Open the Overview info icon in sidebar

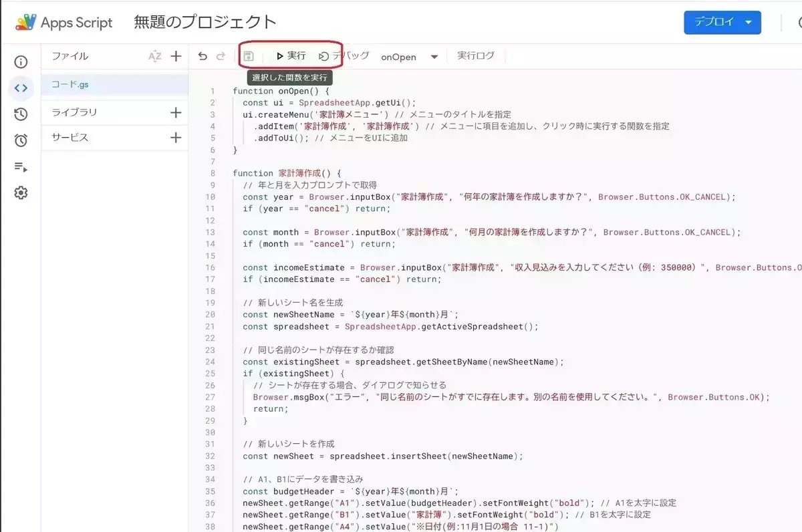[21, 62]
